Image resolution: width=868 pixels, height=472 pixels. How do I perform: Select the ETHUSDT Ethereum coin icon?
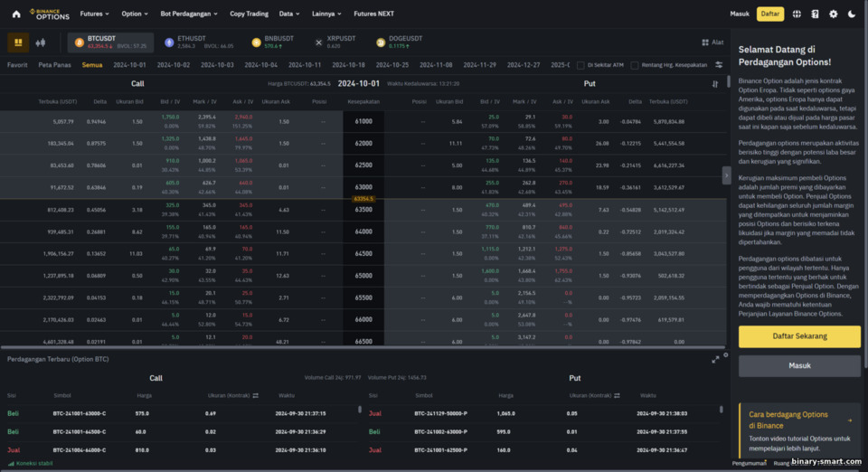coord(169,42)
